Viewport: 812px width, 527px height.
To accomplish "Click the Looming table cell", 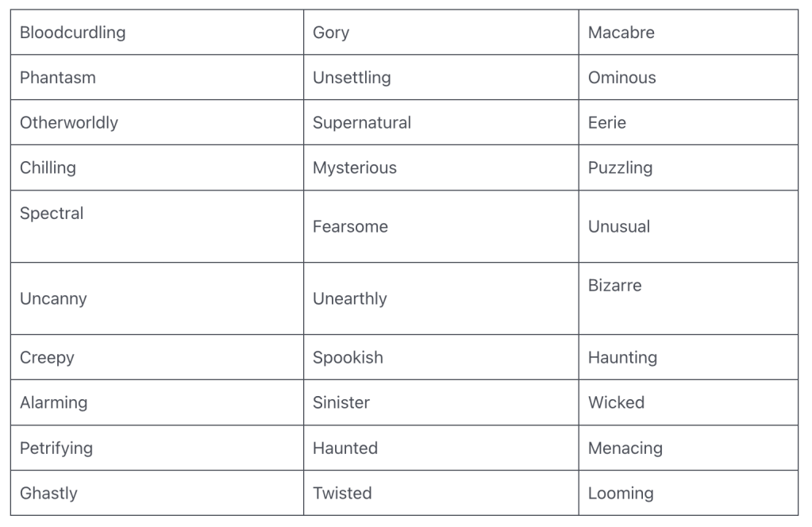I will coord(621,494).
